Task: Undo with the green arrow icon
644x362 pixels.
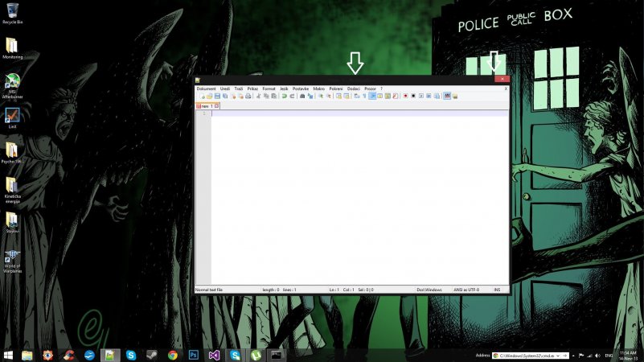Action: (x=285, y=97)
